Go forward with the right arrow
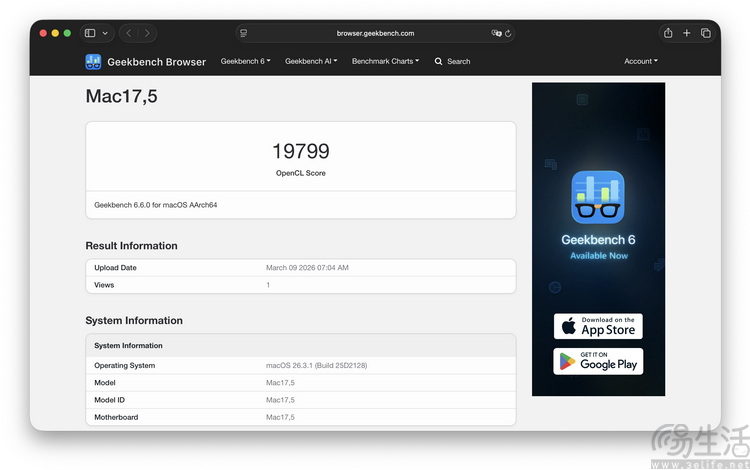The height and width of the screenshot is (470, 750). [x=147, y=33]
